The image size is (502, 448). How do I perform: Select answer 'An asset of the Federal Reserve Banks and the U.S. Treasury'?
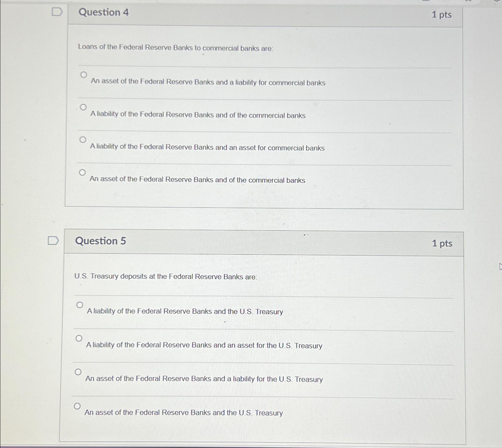pos(78,405)
